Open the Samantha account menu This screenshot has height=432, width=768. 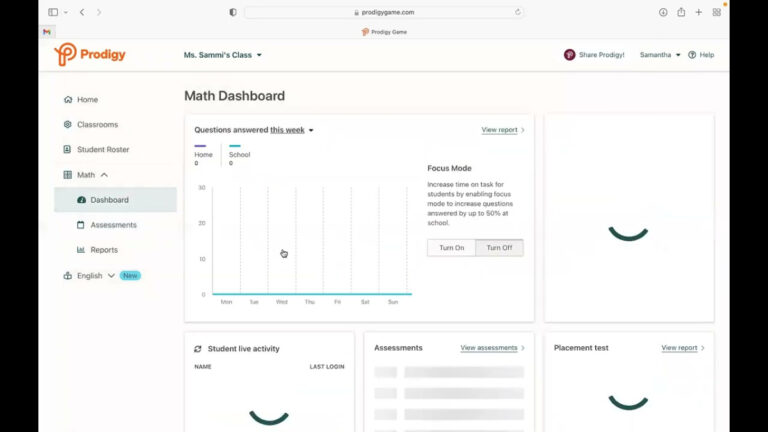(x=660, y=55)
